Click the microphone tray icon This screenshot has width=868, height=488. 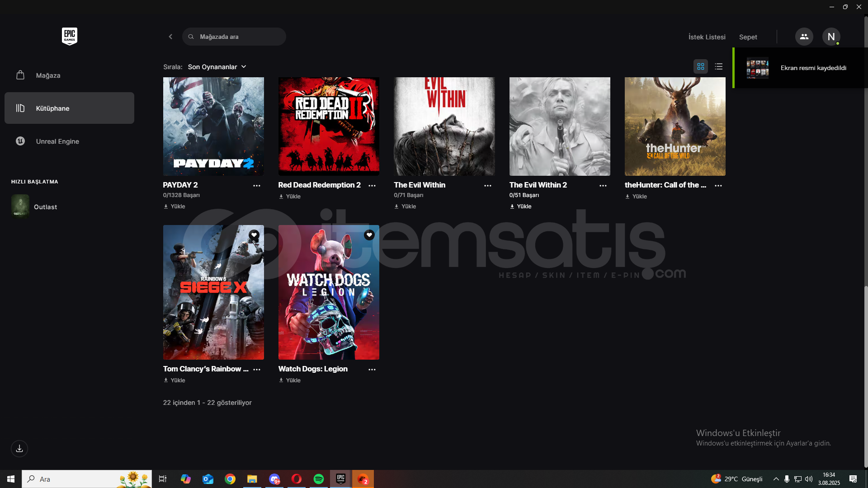tap(787, 479)
